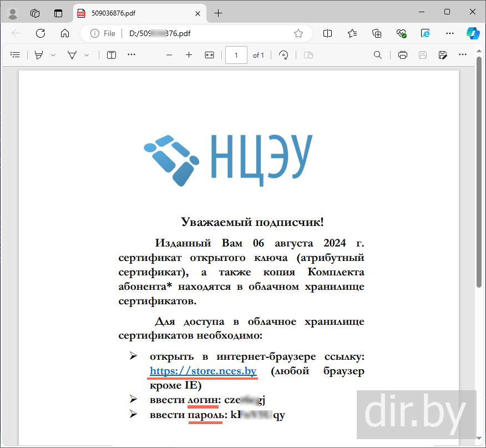Open the https://store.nces.by link

203,371
